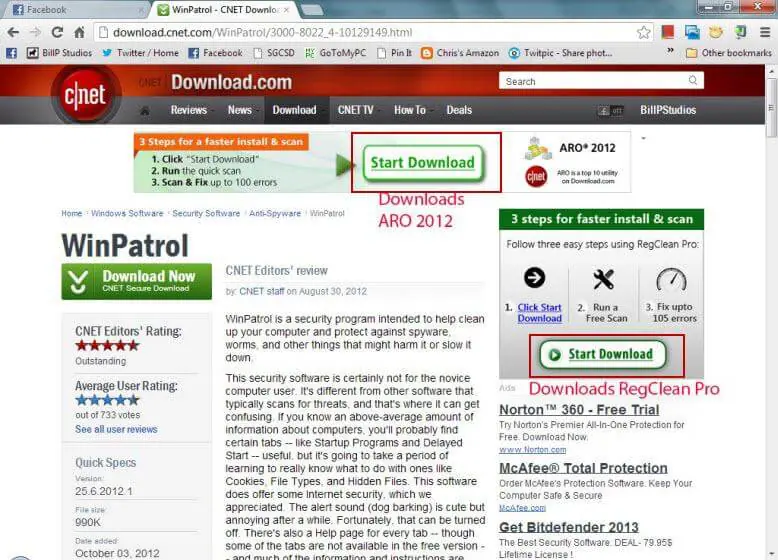Open the Download menu item
The image size is (778, 560).
[x=294, y=110]
